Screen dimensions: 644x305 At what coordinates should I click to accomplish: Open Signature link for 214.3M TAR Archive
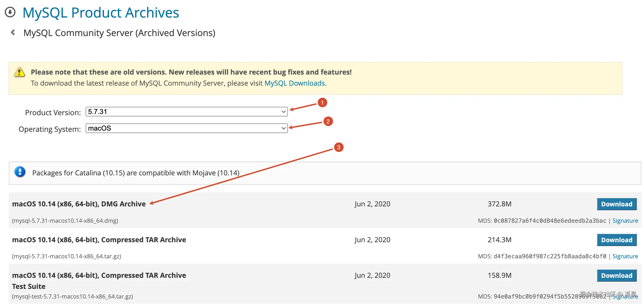click(625, 256)
